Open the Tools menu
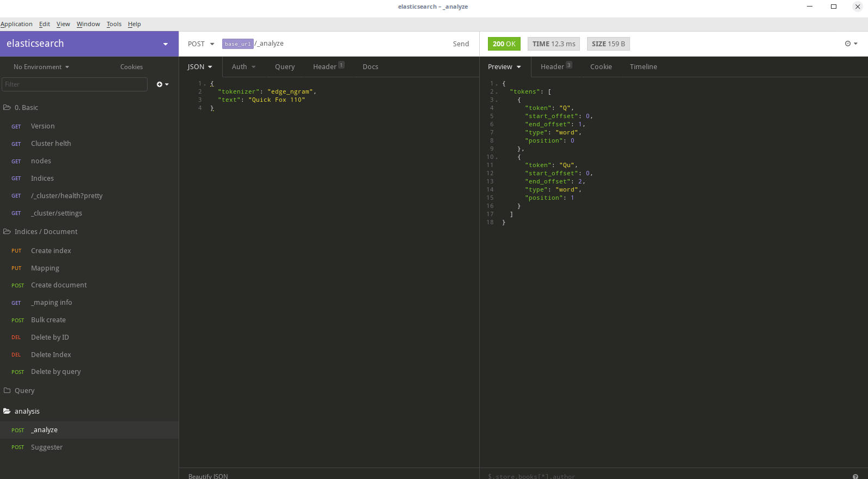This screenshot has height=479, width=868. 114,24
